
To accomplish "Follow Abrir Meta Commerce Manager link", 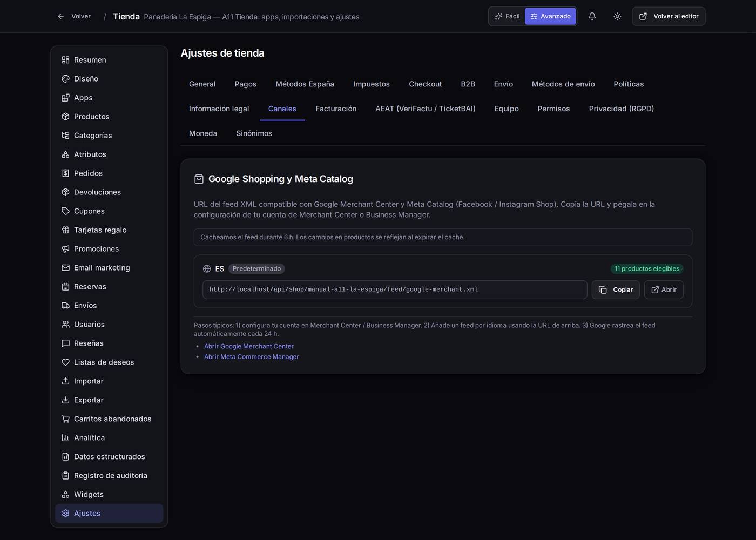I will click(252, 357).
